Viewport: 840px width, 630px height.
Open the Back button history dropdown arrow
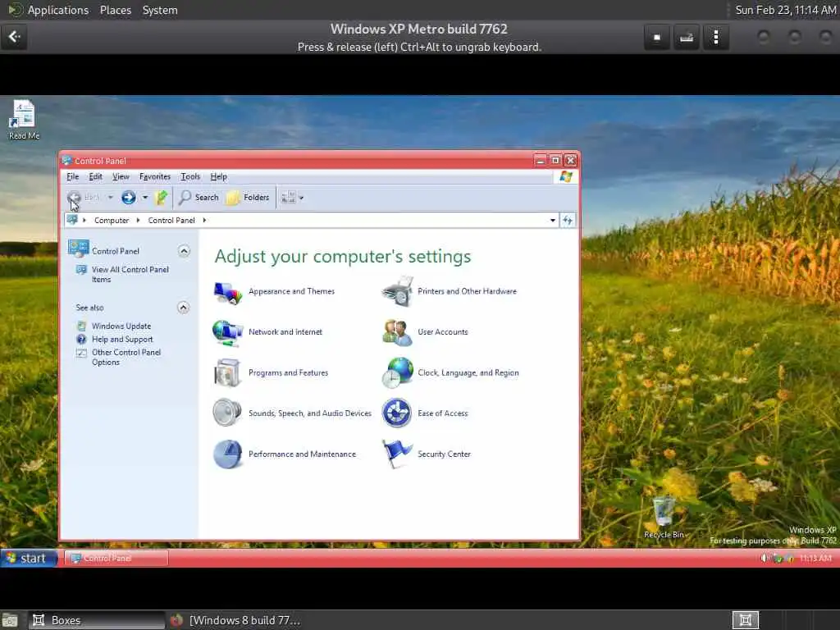click(111, 198)
